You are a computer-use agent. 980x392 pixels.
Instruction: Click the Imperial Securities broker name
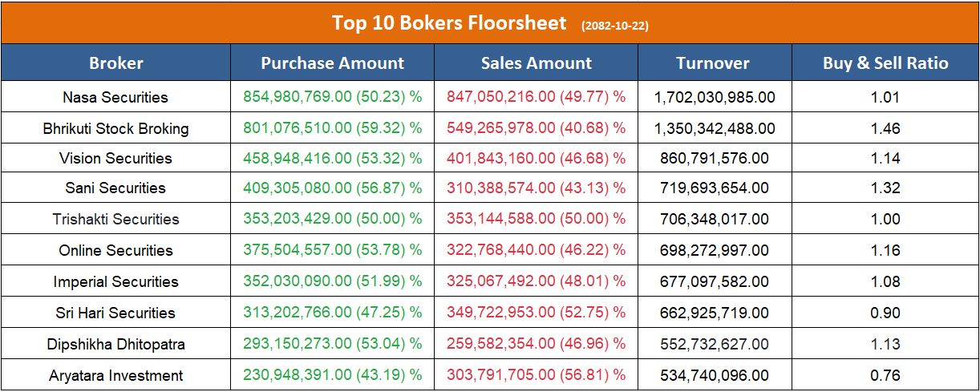coord(115,281)
